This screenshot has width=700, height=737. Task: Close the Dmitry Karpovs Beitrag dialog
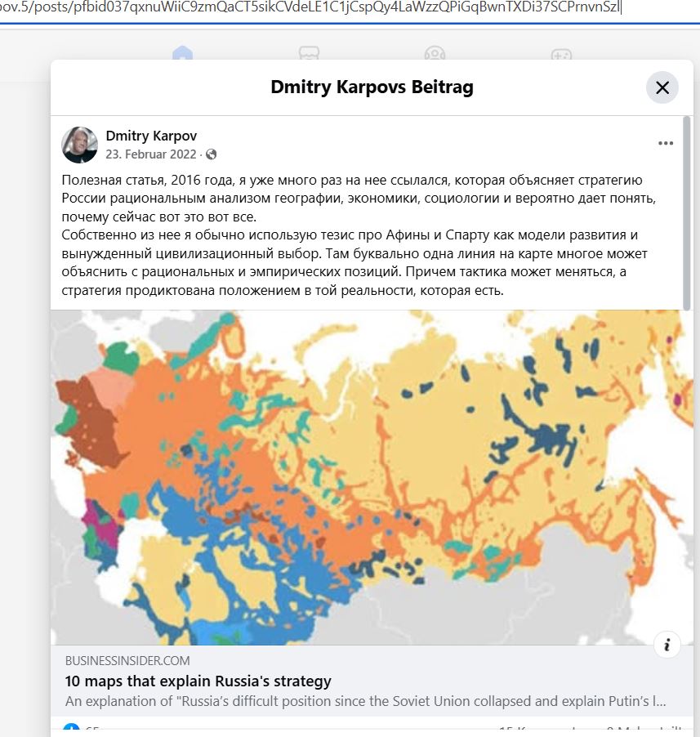(x=662, y=87)
